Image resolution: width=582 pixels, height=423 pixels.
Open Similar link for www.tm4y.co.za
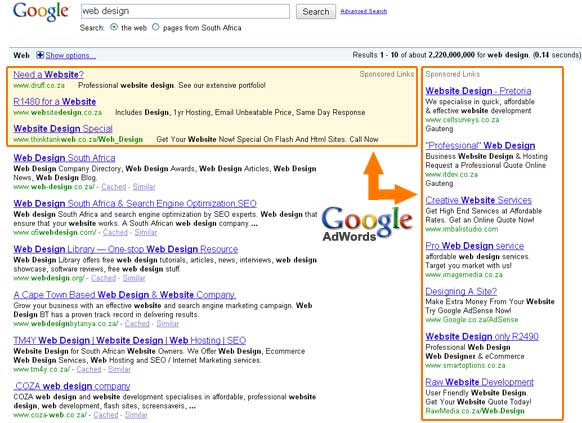[119, 369]
